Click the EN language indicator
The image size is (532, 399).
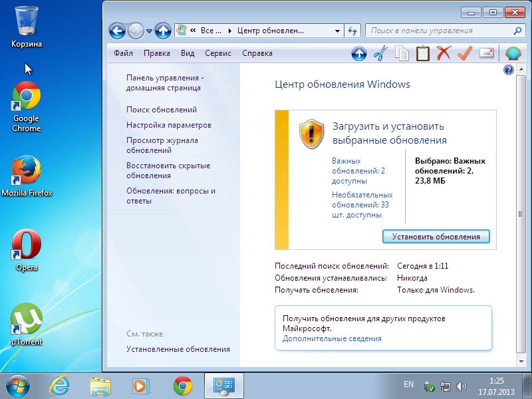tap(408, 384)
